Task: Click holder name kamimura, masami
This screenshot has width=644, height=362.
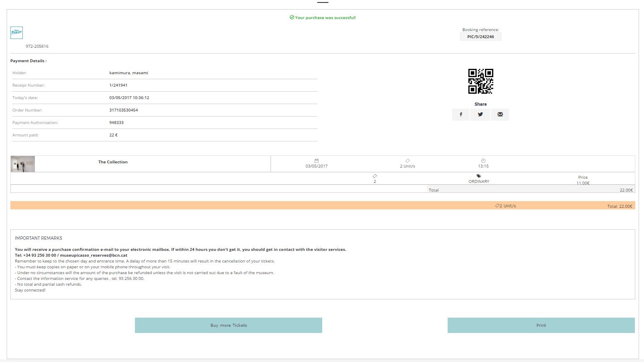Action: (129, 73)
